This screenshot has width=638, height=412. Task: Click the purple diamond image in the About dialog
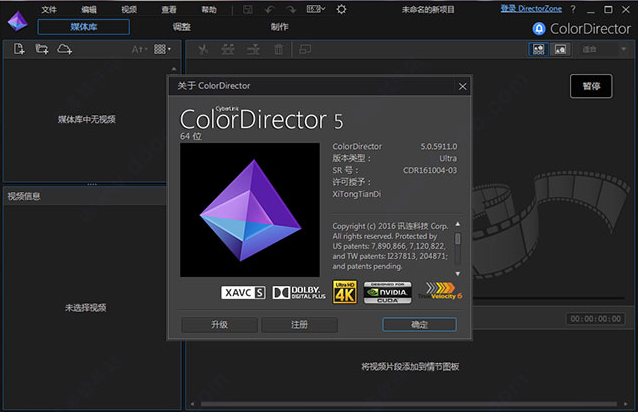[250, 210]
